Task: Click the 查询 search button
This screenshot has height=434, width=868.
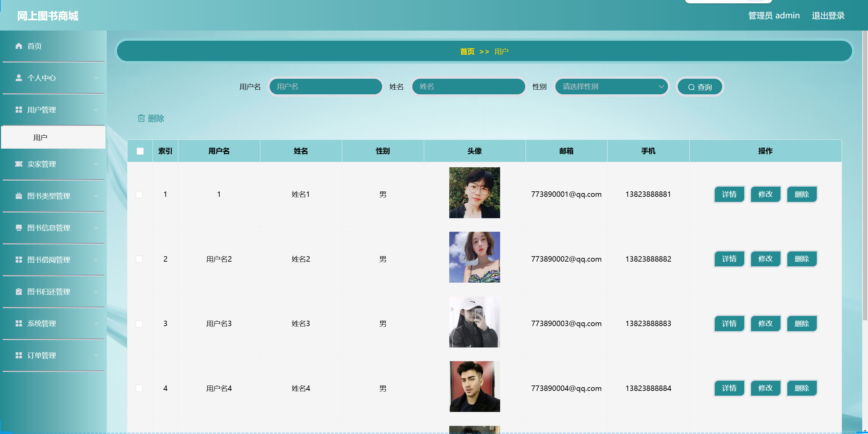Action: point(700,87)
